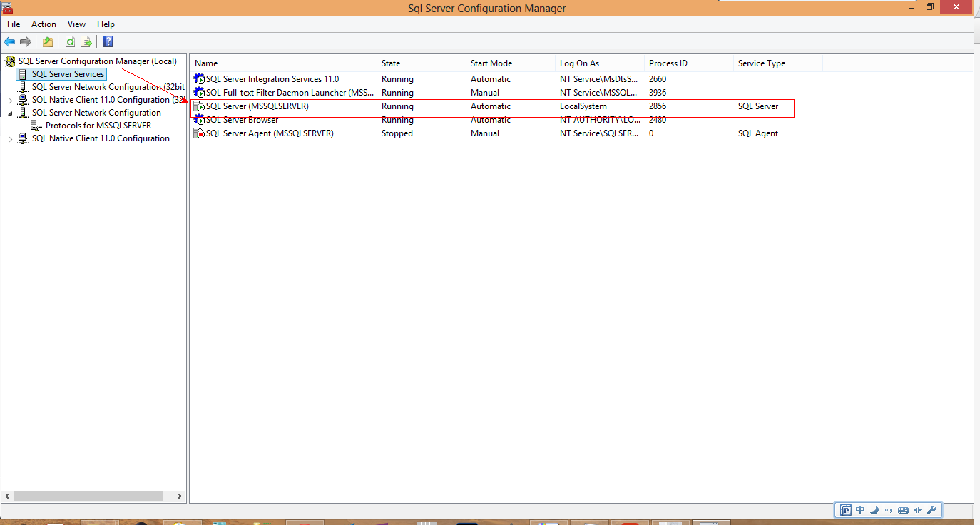Open the soft keyboard from IME bar
Image resolution: width=980 pixels, height=525 pixels.
coord(903,510)
